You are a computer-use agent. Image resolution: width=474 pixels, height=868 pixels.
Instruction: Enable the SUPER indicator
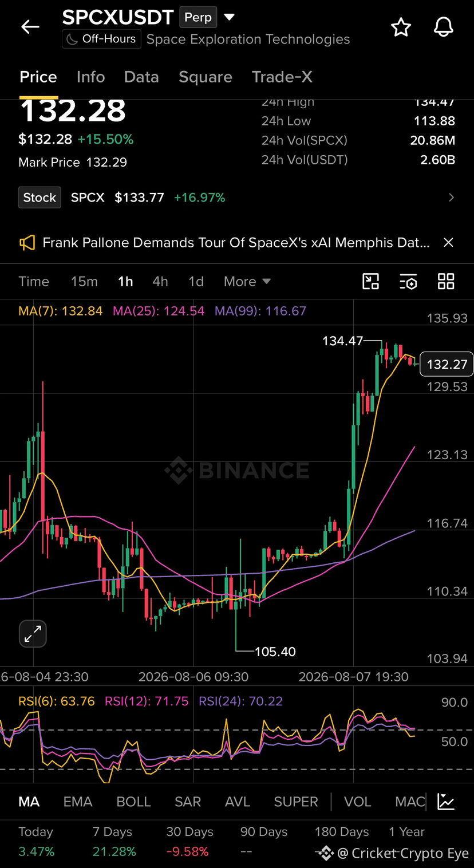coord(296,802)
